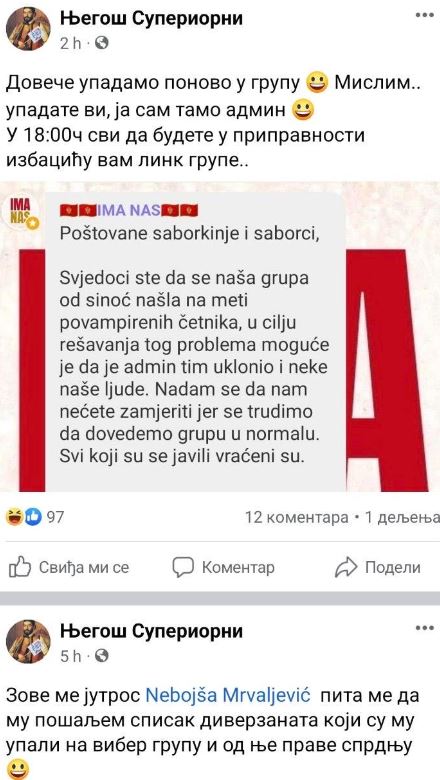View the 1 дељења shares

(402, 518)
